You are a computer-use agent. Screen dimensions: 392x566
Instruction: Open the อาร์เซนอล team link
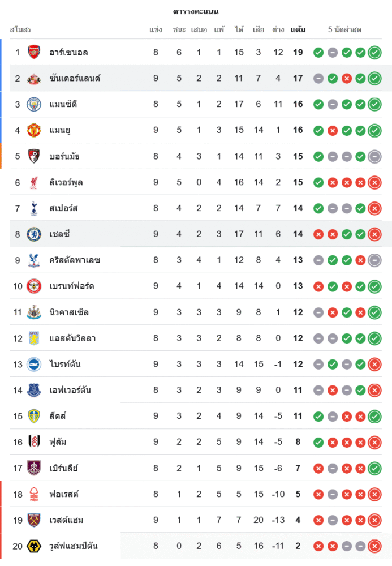[x=68, y=53]
